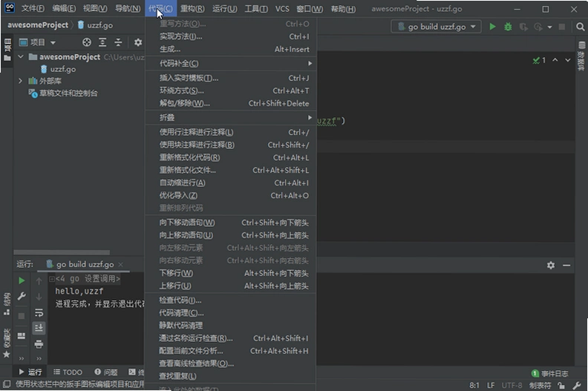Click the lock icon in status bar
Screen dimensions: 588x391
click(x=561, y=385)
